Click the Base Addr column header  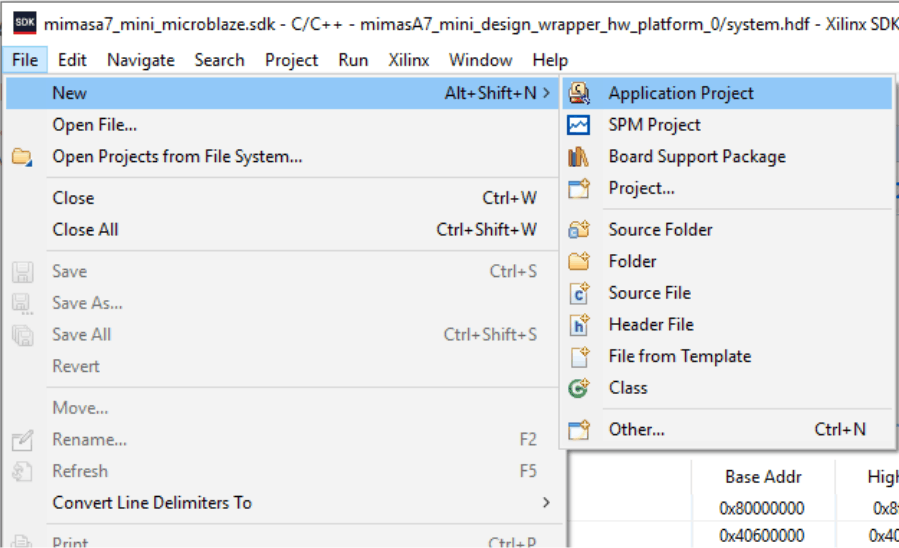[x=764, y=477]
